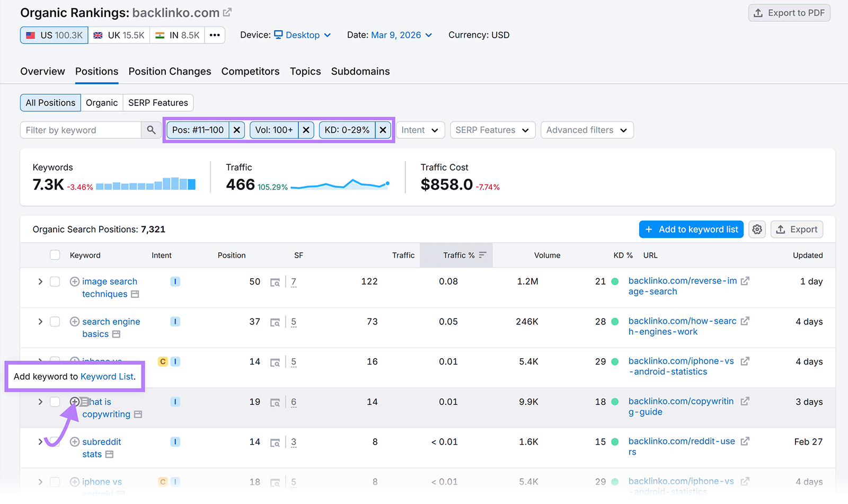Click the search magnifier in the keyword filter

click(151, 130)
